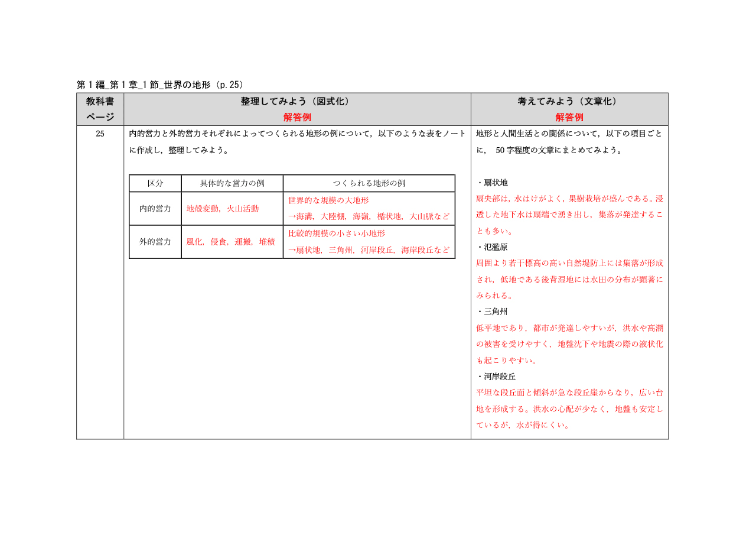
Task: Select the 内的営力 row label
Action: (x=155, y=209)
